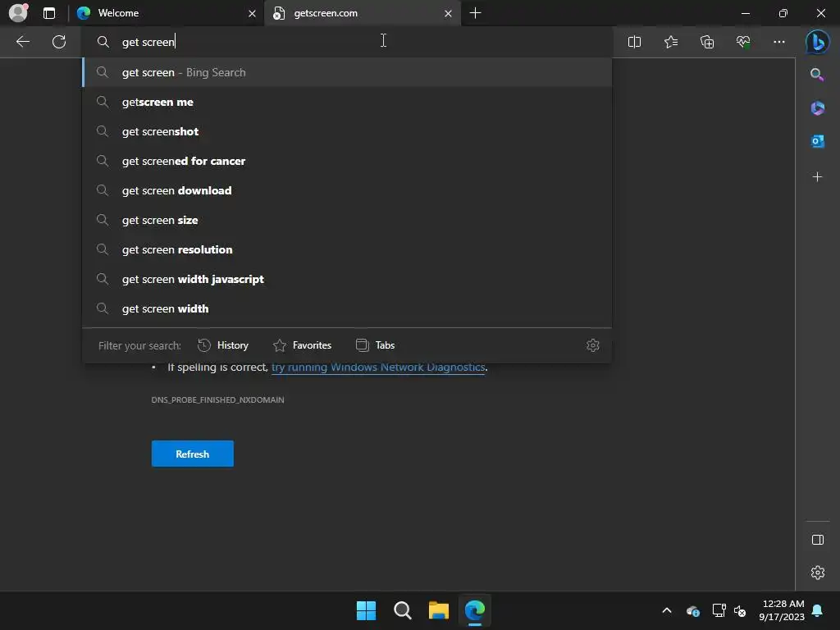Pick 'get screen download' suggestion
This screenshot has height=630, width=840.
[x=347, y=190]
